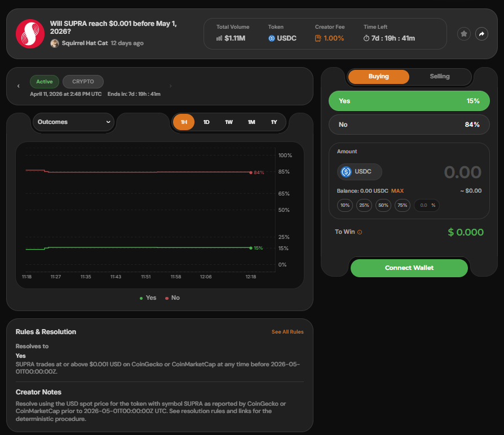Choose the No 84% outcome
Screen dimensions: 504x435
[409, 125]
